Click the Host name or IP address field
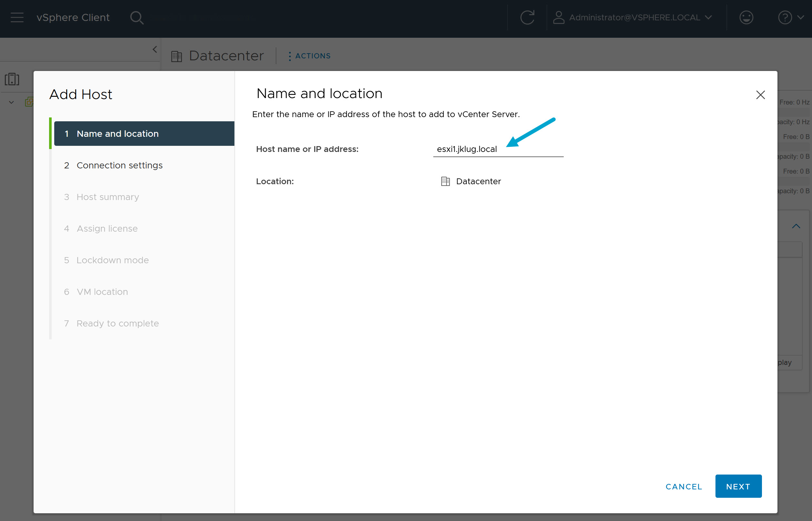 498,149
